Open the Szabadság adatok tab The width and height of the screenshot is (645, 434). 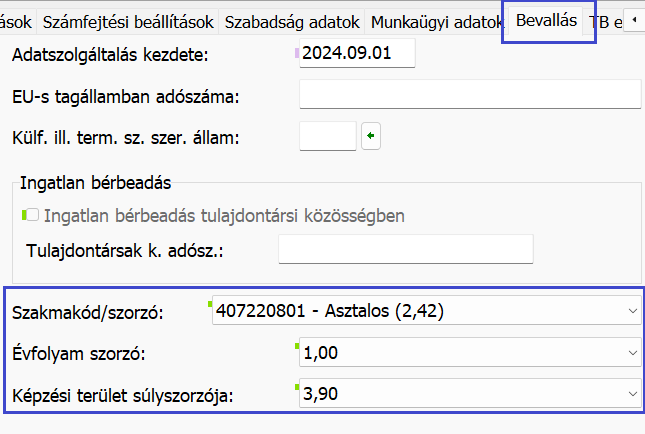pyautogui.click(x=292, y=21)
